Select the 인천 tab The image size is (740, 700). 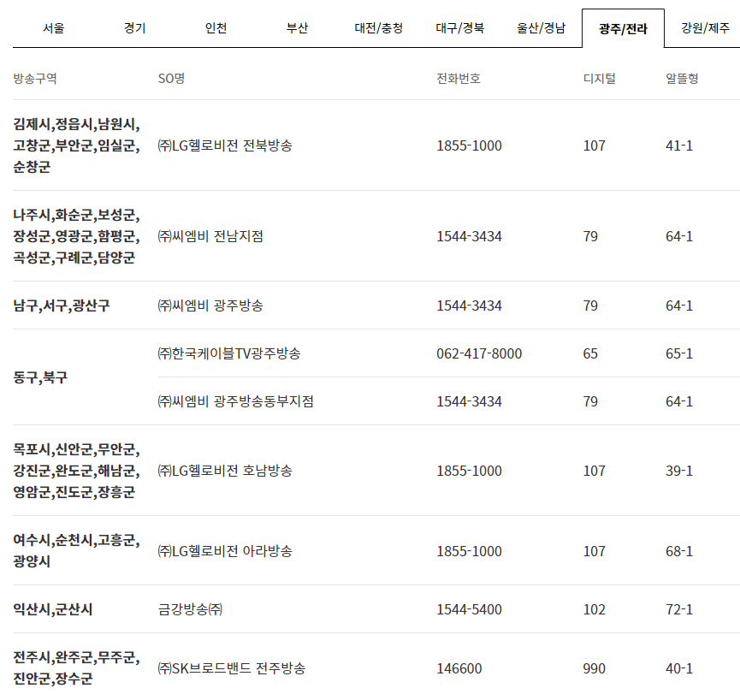pyautogui.click(x=216, y=28)
